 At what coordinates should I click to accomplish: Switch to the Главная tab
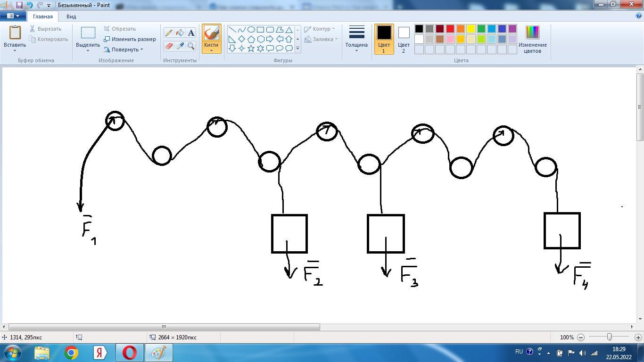tap(43, 16)
